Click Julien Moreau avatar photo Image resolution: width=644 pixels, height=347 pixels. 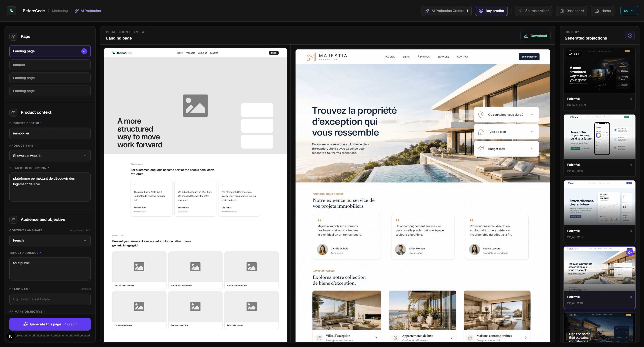click(x=400, y=250)
